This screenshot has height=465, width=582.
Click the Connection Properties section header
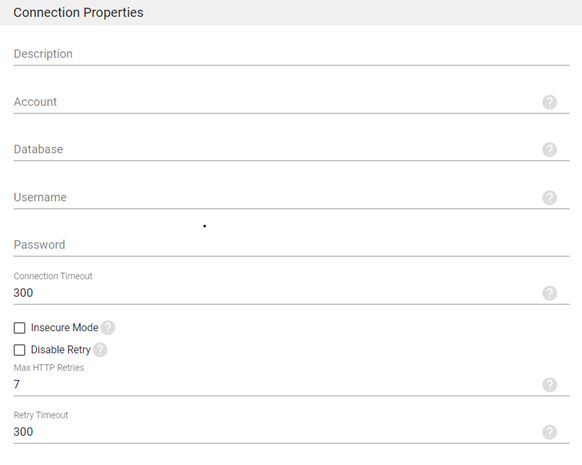[78, 13]
